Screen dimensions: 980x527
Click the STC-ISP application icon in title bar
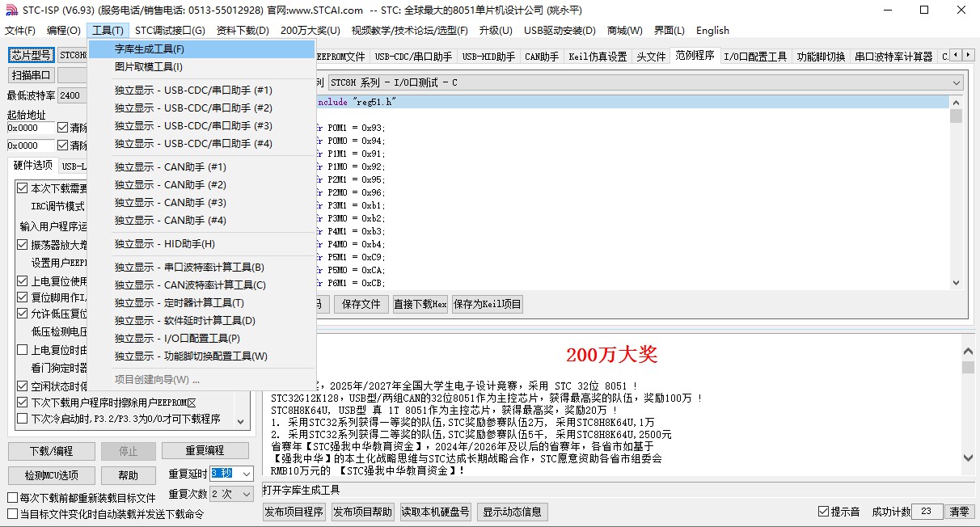[11, 11]
